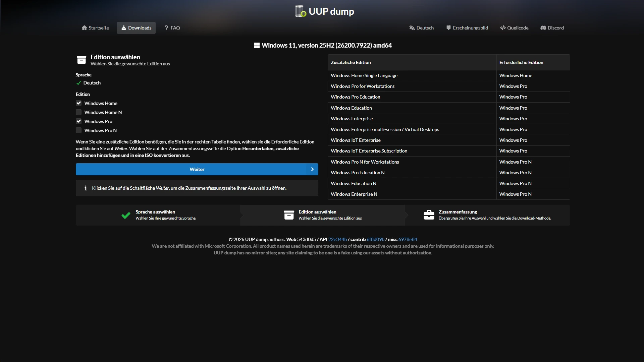The image size is (644, 362).
Task: Open Erscheinungsbild via its brush icon
Action: pyautogui.click(x=448, y=28)
